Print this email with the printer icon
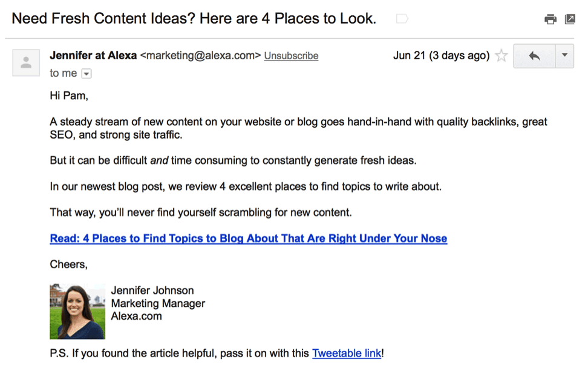 click(550, 19)
